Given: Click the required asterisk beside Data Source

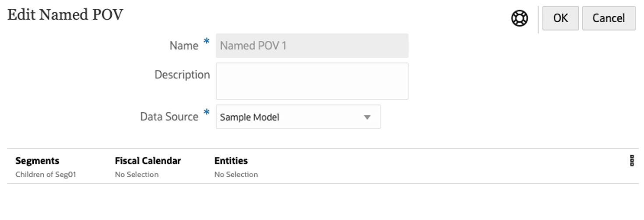Looking at the screenshot, I should [x=206, y=114].
